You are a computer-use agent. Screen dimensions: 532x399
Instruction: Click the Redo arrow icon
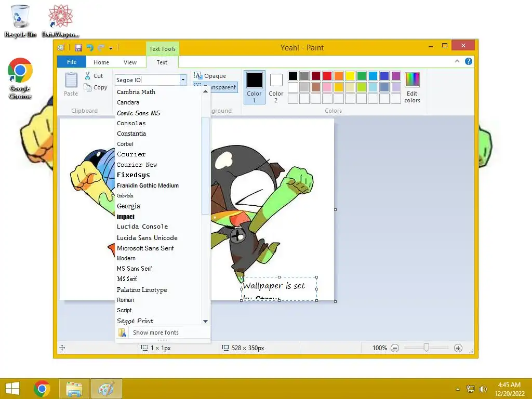pyautogui.click(x=101, y=48)
